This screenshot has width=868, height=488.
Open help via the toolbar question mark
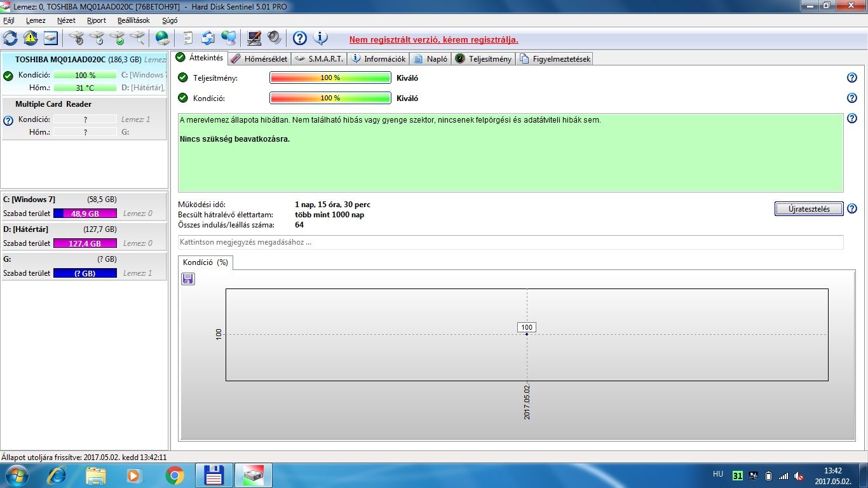coord(300,38)
